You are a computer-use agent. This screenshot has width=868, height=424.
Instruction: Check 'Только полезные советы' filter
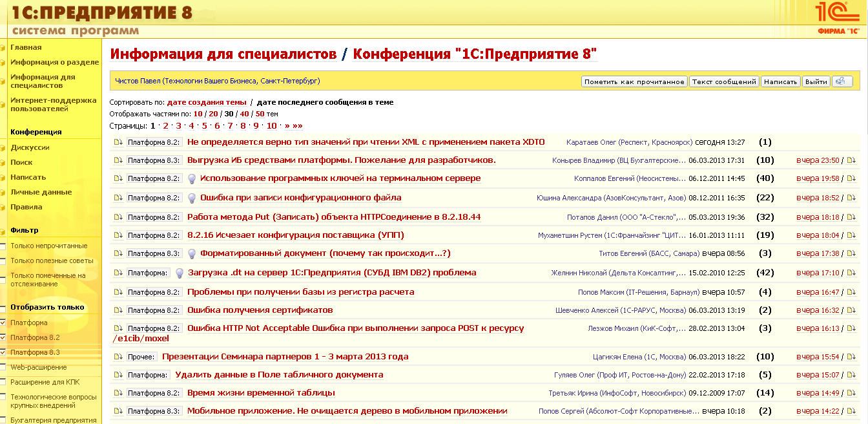pyautogui.click(x=3, y=261)
